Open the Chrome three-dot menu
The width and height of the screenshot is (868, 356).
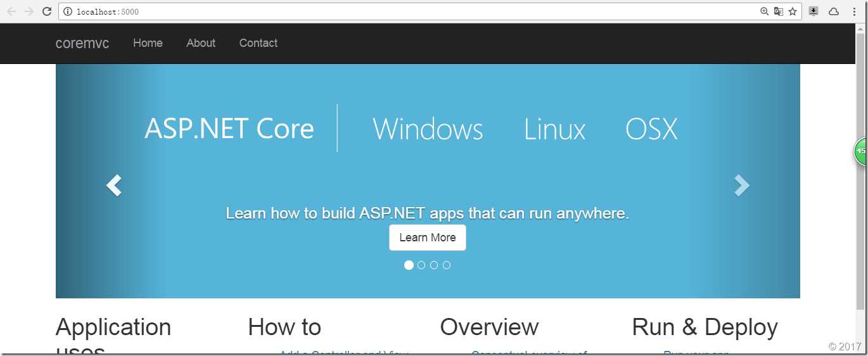pos(854,11)
